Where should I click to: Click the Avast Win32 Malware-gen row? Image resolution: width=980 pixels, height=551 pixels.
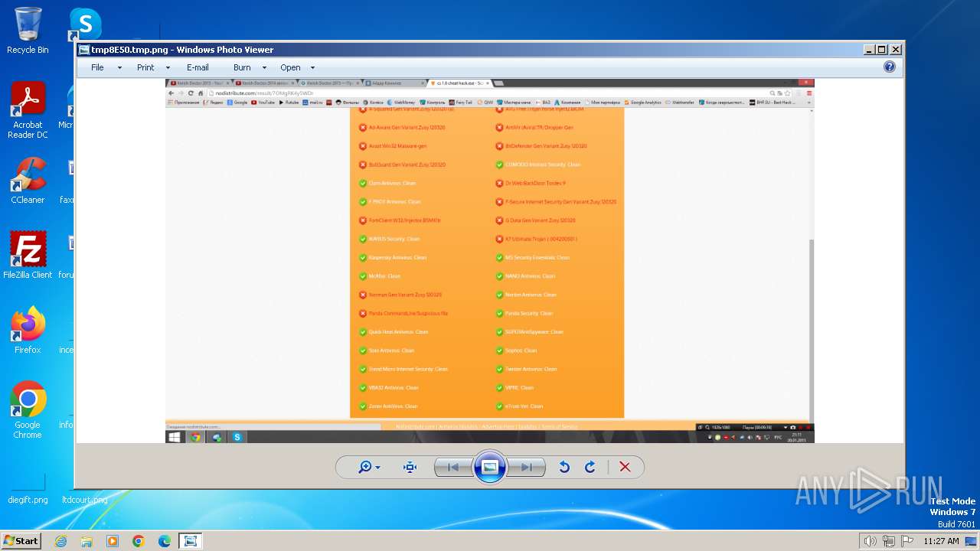(x=393, y=146)
